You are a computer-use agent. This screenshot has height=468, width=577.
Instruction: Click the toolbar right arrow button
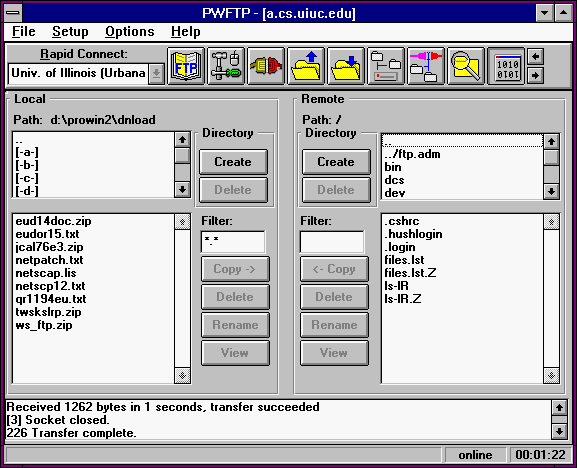535,75
